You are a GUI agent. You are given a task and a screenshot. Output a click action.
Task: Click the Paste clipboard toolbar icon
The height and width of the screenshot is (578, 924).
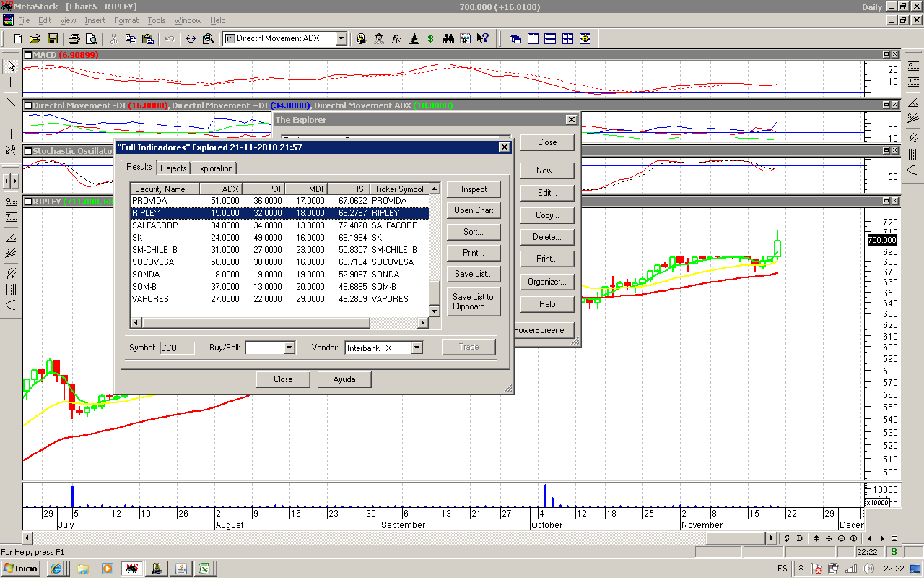pos(148,38)
